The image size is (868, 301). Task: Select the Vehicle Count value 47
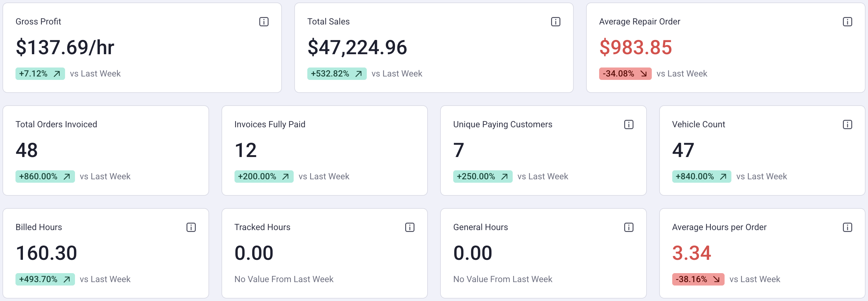[x=683, y=150]
